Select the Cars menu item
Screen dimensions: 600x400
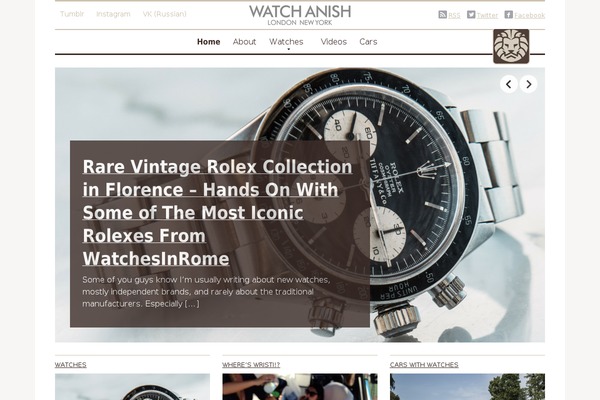[368, 42]
